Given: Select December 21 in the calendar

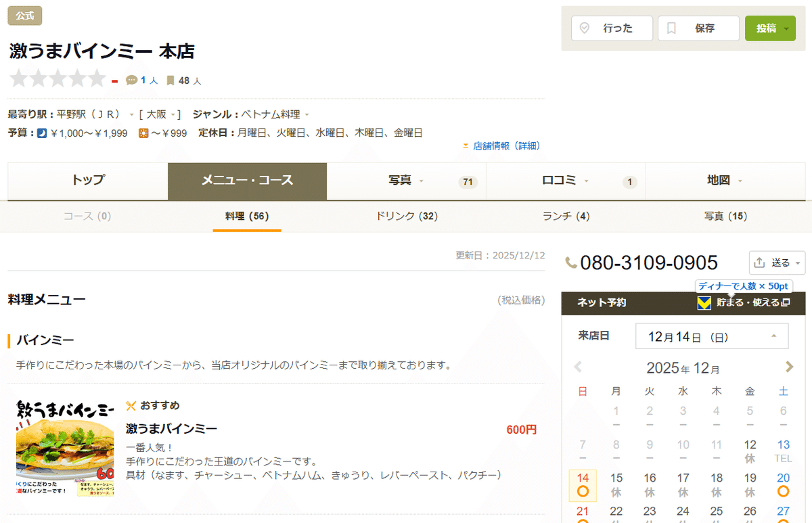Looking at the screenshot, I should (583, 513).
